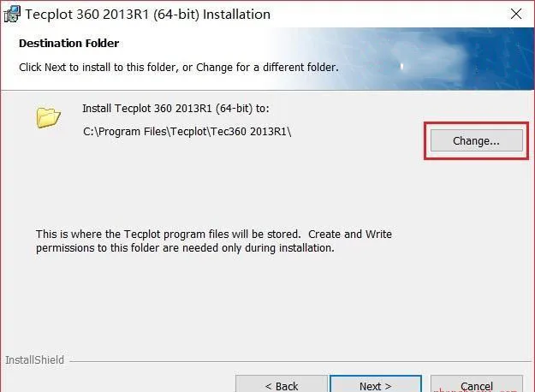The width and height of the screenshot is (535, 392).
Task: Return with the < Back button
Action: click(x=282, y=384)
